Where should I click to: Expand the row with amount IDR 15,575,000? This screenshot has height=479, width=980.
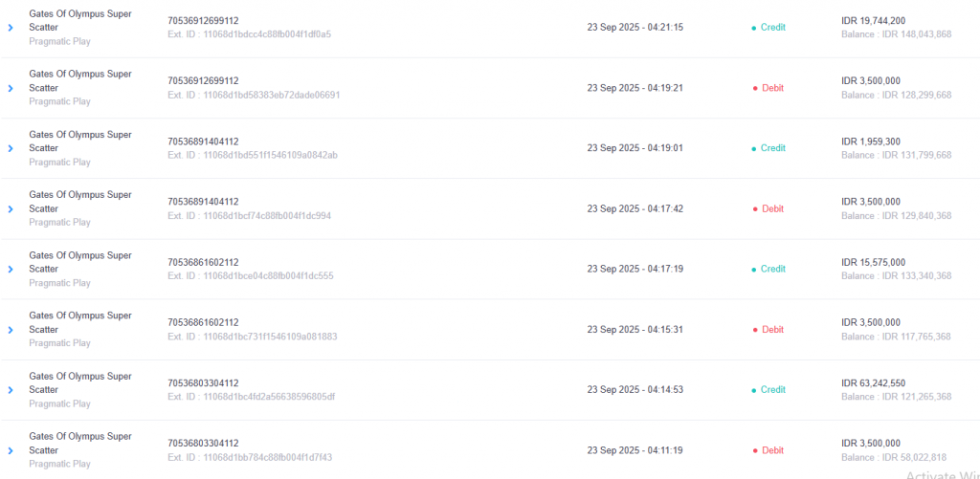(11, 269)
